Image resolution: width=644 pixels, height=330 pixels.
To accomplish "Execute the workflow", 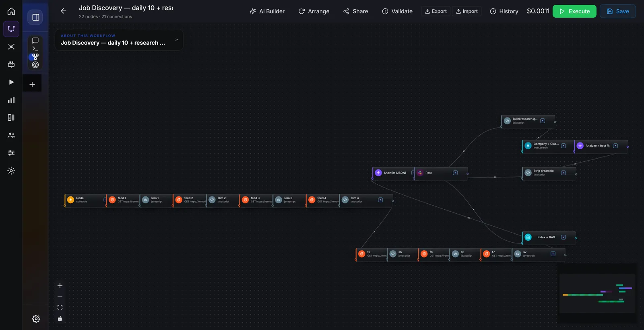I will (x=574, y=11).
